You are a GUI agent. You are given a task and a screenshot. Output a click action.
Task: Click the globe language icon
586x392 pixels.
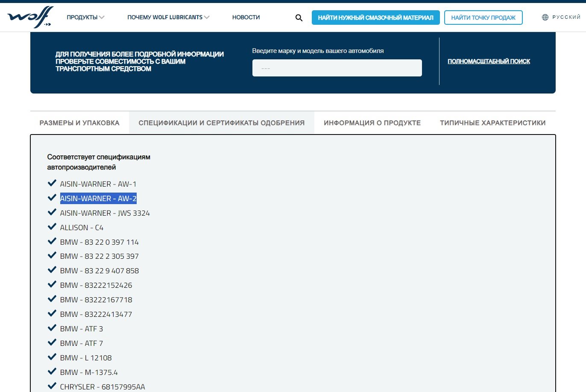pyautogui.click(x=545, y=18)
